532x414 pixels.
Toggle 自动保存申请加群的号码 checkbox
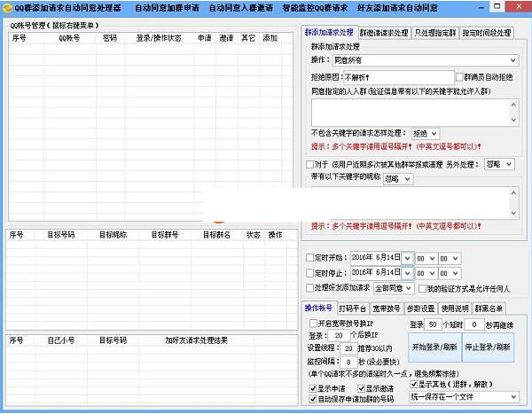click(313, 399)
